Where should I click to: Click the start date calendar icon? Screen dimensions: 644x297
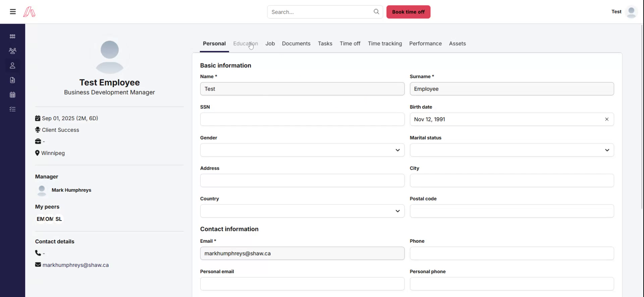[x=38, y=118]
